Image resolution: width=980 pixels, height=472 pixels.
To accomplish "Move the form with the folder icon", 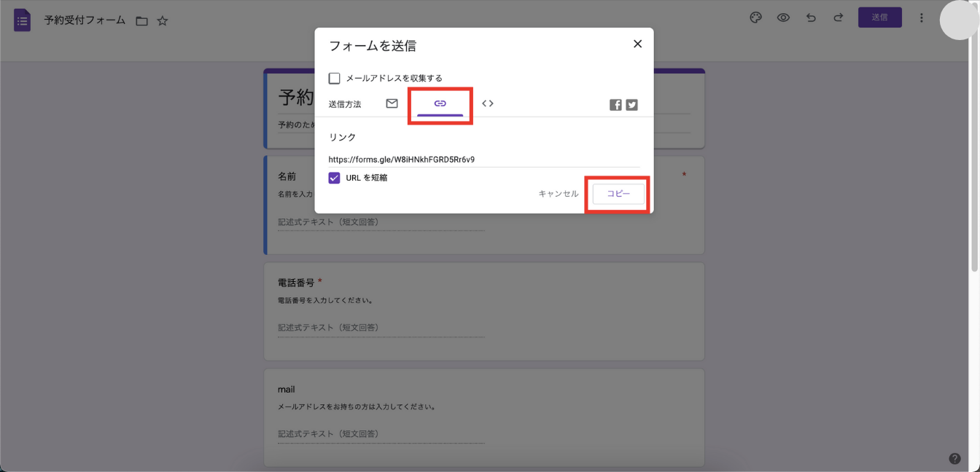I will [141, 20].
